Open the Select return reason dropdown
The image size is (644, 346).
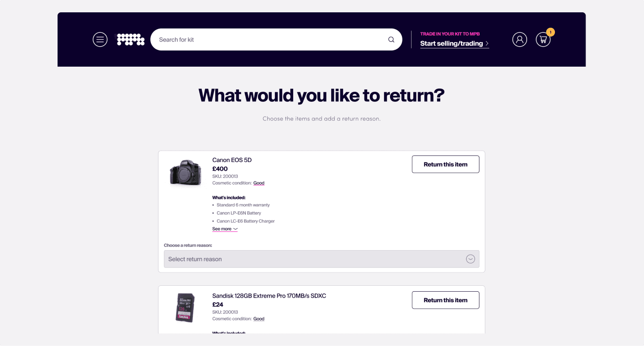tap(321, 259)
